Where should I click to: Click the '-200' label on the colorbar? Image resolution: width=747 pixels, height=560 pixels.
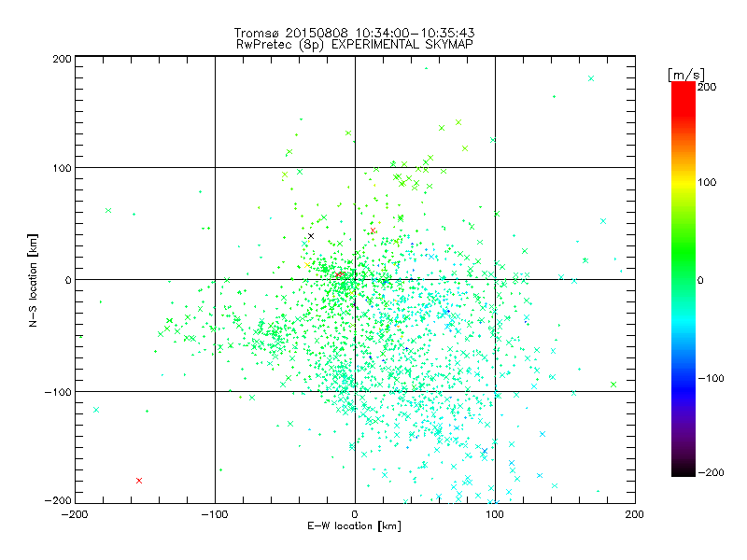tap(711, 472)
